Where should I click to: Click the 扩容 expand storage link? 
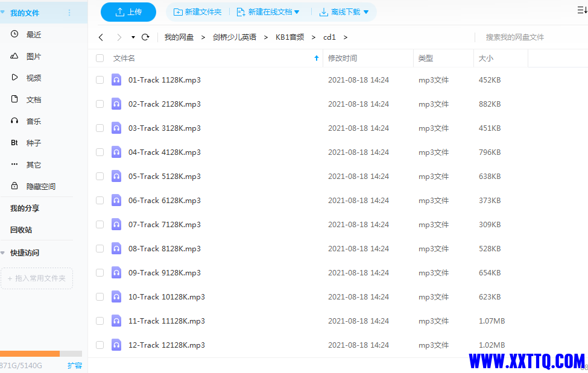tap(75, 366)
